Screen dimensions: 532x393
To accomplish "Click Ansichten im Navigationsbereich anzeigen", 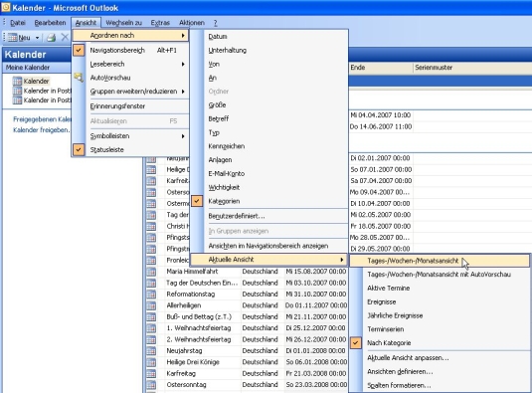I will (x=269, y=246).
